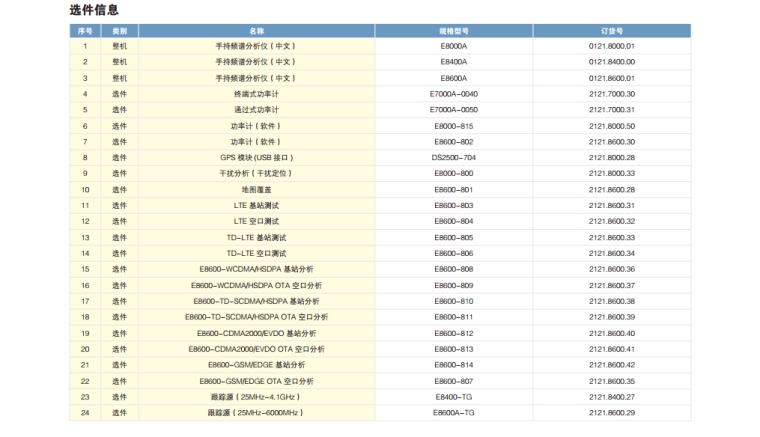Click model number E8600-803
Screen dimensions: 760x437
[x=453, y=205]
